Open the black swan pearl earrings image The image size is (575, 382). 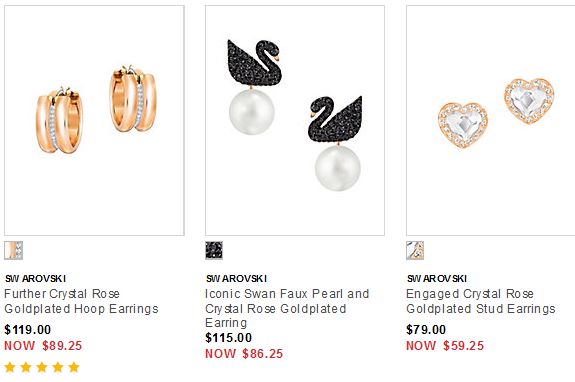[295, 120]
